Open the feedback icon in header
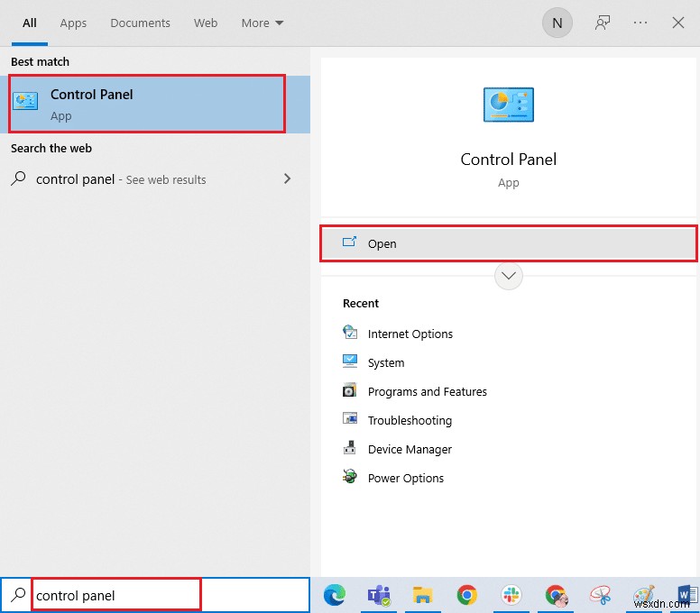Image resolution: width=700 pixels, height=613 pixels. click(603, 23)
